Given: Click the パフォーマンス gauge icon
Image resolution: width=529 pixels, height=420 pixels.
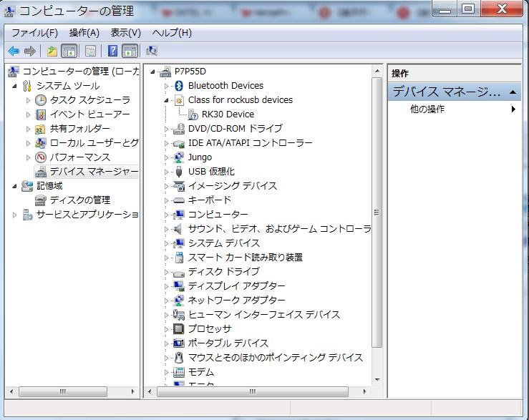Looking at the screenshot, I should [41, 157].
